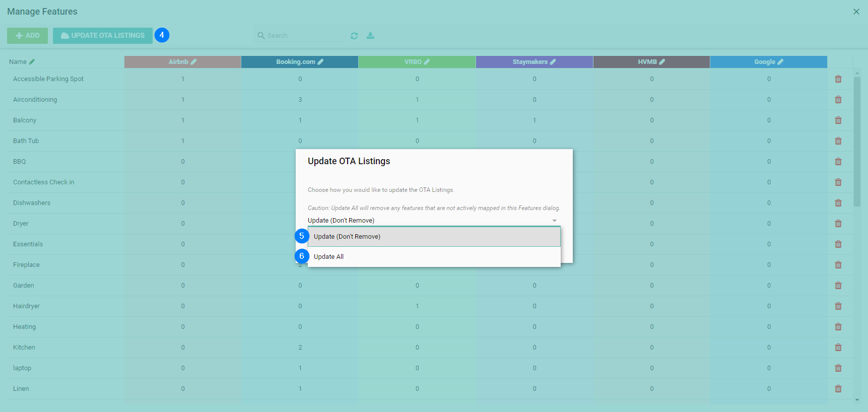Viewport: 868px width, 412px height.
Task: Click the scroll down arrow at table bottom
Action: point(857,400)
